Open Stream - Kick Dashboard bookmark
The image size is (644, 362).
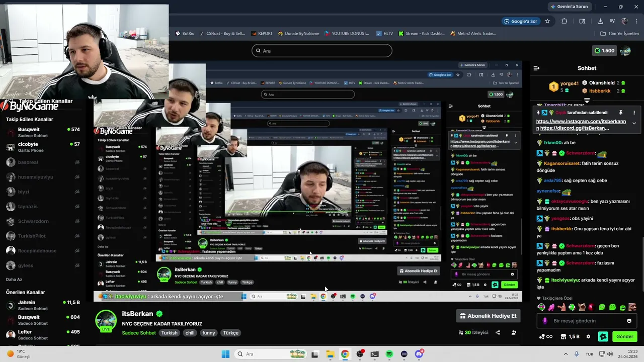click(x=422, y=34)
